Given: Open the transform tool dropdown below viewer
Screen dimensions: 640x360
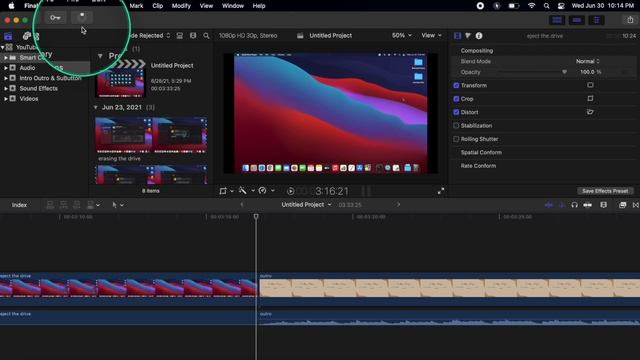Looking at the screenshot, I should 226,191.
